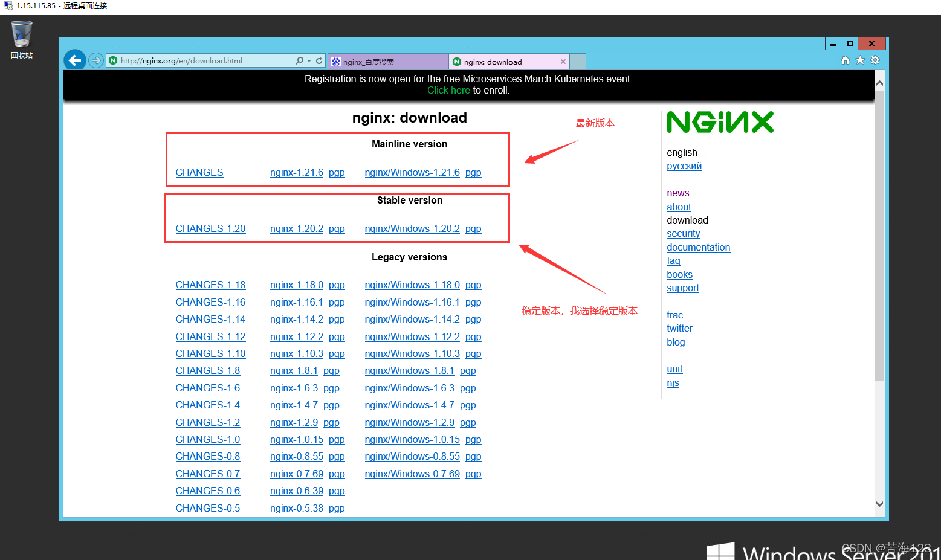Viewport: 941px width, 560px height.
Task: Download nginx-1.20.2 stable source
Action: point(297,228)
